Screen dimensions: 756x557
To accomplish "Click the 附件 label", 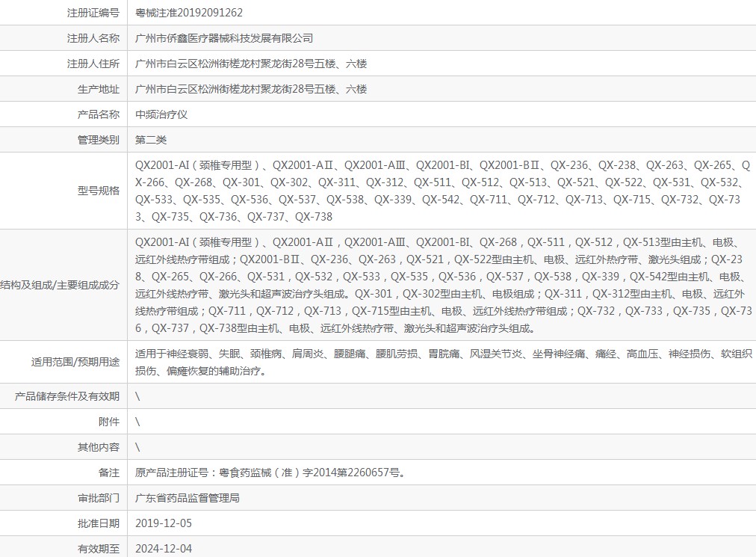I will coord(109,422).
